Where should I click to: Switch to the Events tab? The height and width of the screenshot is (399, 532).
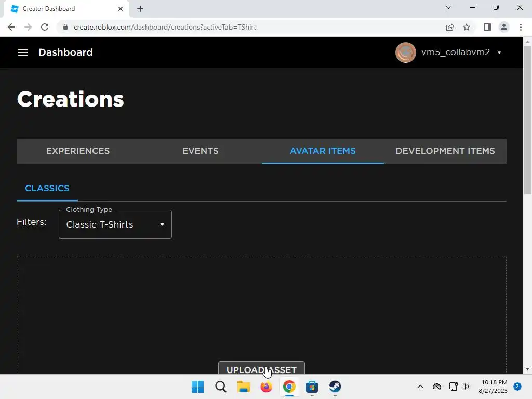click(x=200, y=151)
